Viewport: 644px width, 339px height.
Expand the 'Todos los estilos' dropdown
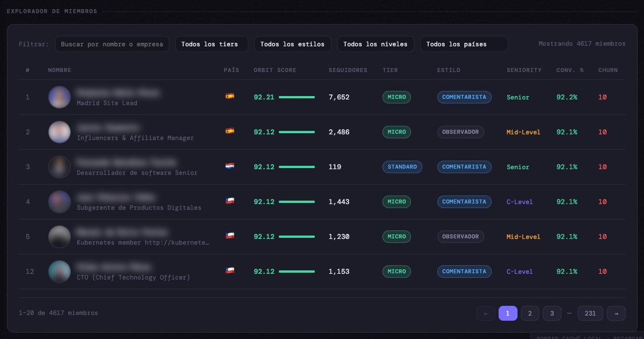coord(292,44)
